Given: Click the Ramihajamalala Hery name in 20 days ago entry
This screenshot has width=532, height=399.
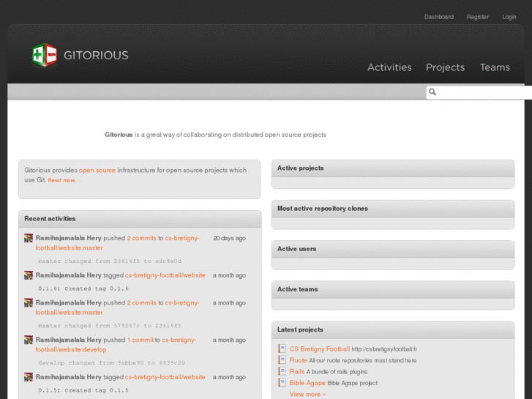Looking at the screenshot, I should click(x=69, y=238).
